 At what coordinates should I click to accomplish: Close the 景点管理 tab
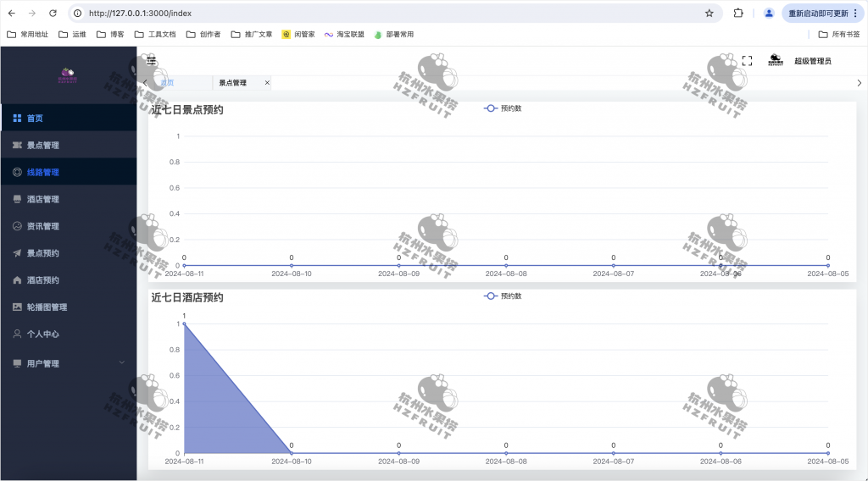click(x=267, y=83)
